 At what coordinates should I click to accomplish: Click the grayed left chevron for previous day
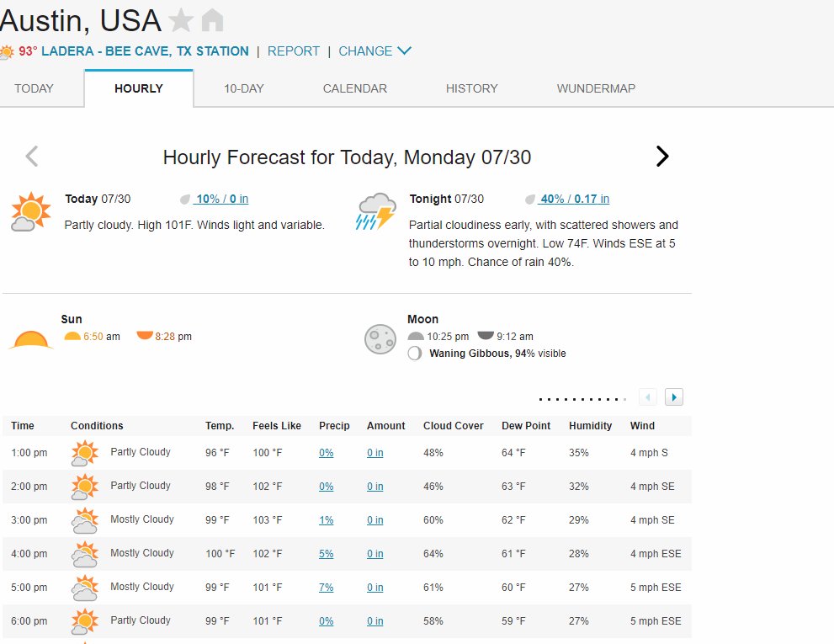coord(32,157)
